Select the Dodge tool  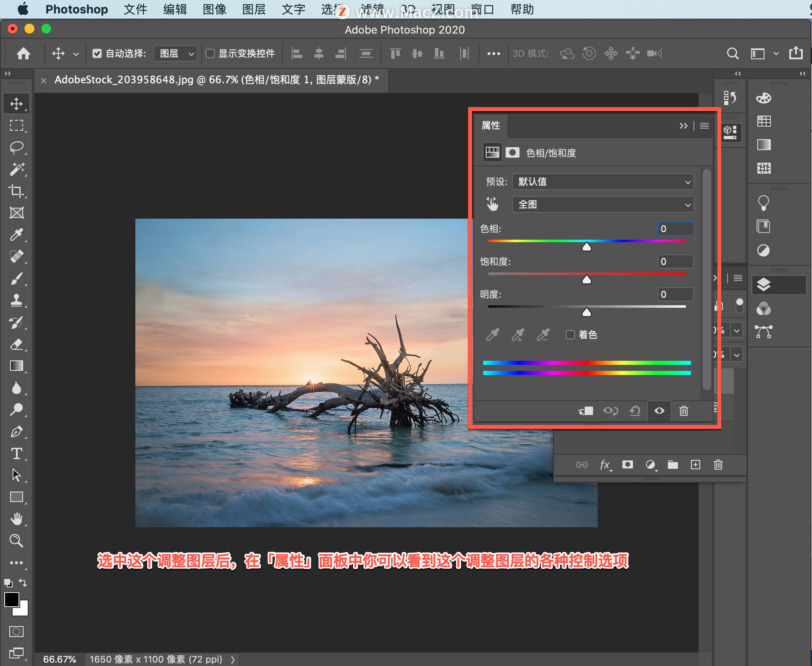pyautogui.click(x=16, y=410)
